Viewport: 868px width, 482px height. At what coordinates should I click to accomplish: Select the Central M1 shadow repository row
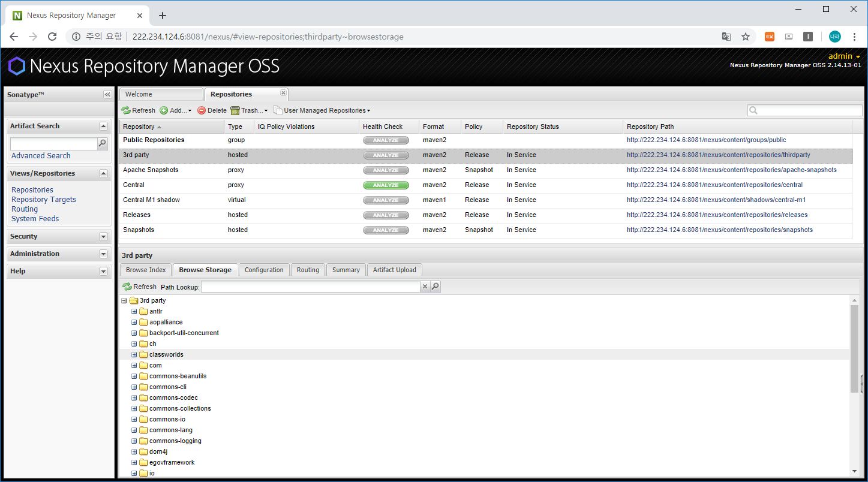pos(486,200)
